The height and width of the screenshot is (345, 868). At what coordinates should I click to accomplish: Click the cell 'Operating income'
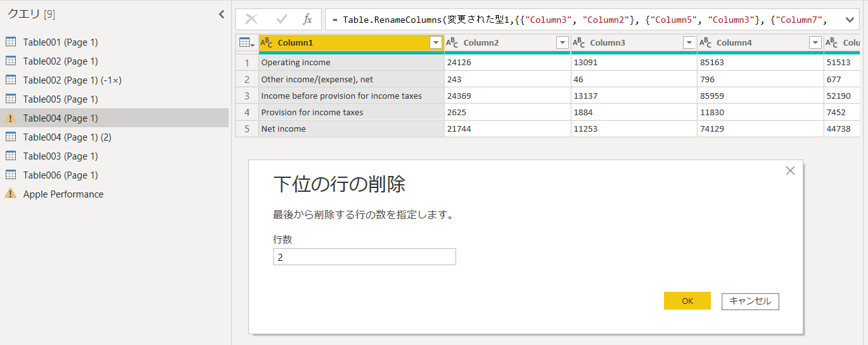352,63
